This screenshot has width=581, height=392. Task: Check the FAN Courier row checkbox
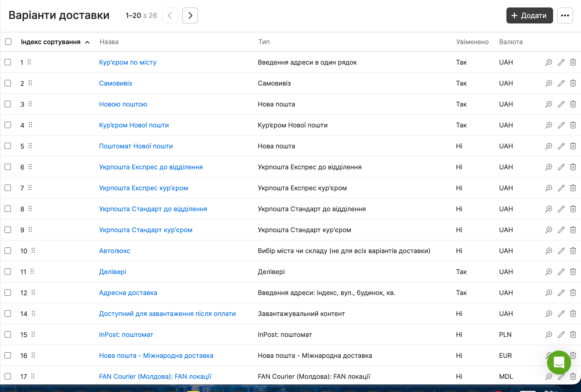(x=8, y=377)
